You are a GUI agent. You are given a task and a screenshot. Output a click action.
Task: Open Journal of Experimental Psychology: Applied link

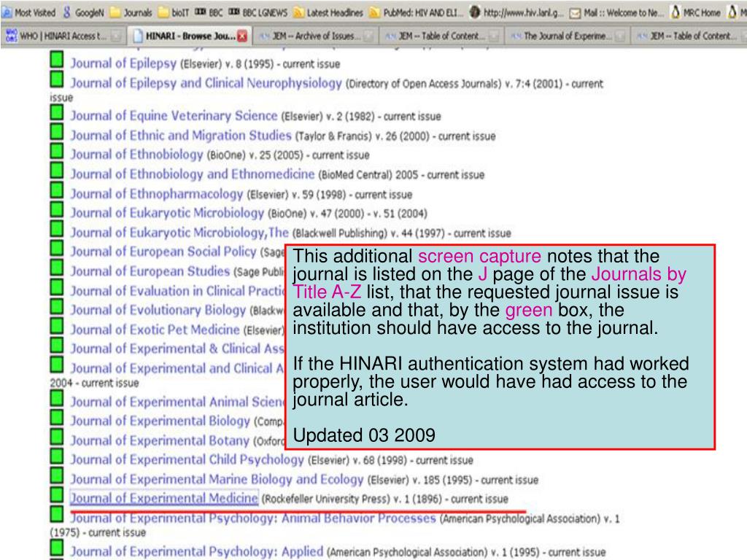pos(197,551)
